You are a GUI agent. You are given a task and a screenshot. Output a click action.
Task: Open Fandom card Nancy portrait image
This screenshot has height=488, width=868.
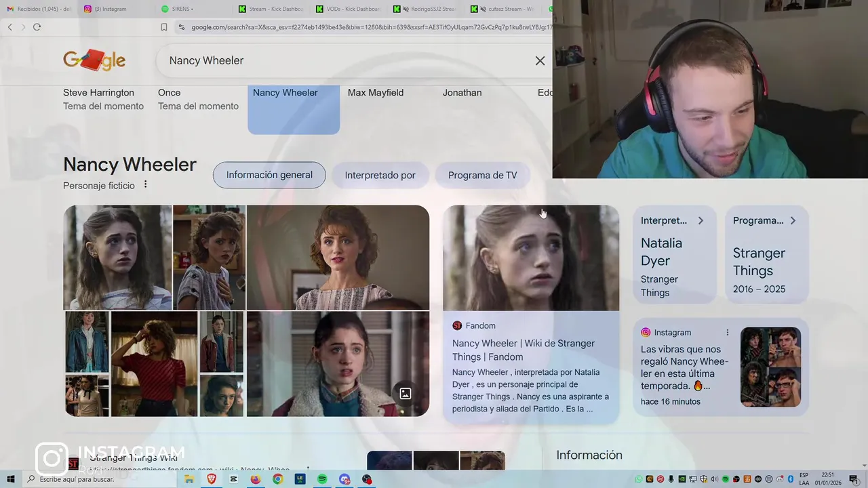(531, 258)
